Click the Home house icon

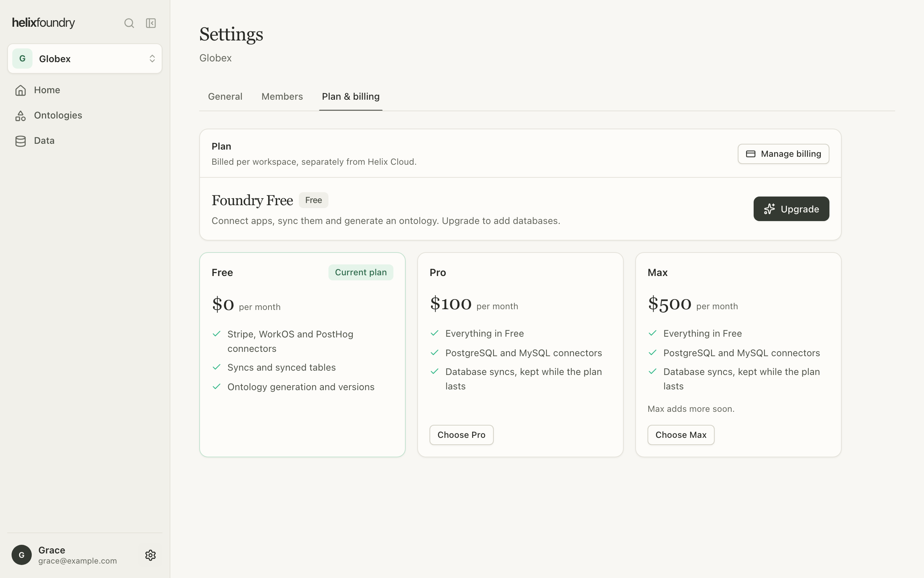pyautogui.click(x=21, y=90)
